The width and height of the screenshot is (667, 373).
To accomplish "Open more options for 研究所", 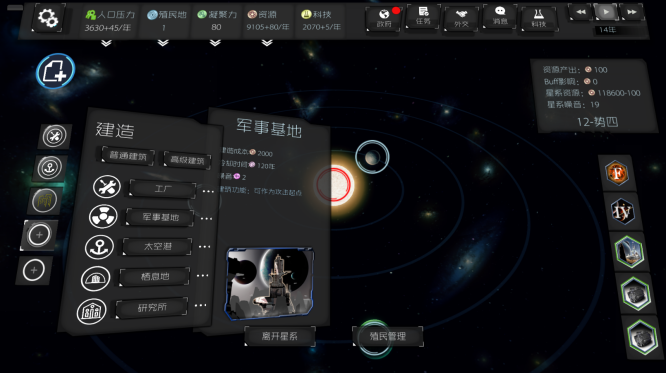I will [200, 305].
